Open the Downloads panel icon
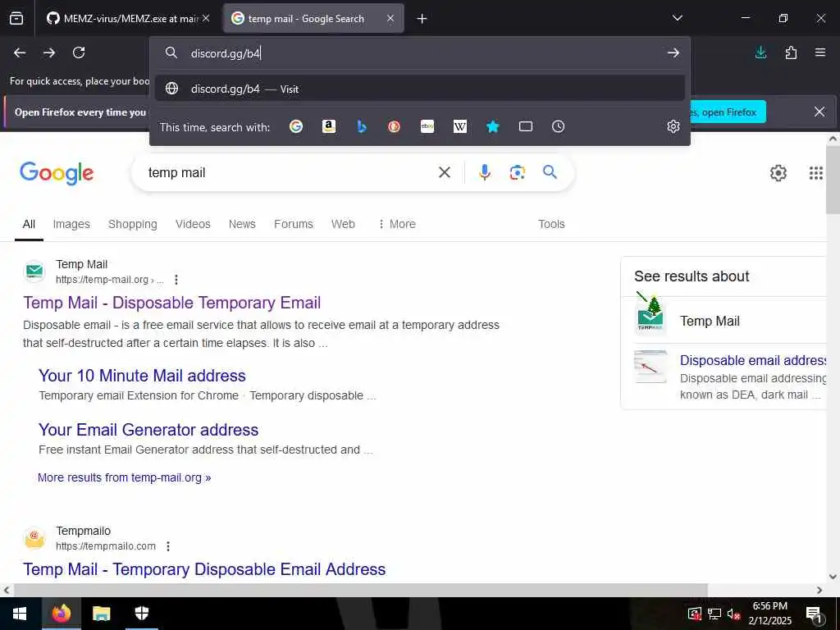Image resolution: width=840 pixels, height=630 pixels. (760, 52)
